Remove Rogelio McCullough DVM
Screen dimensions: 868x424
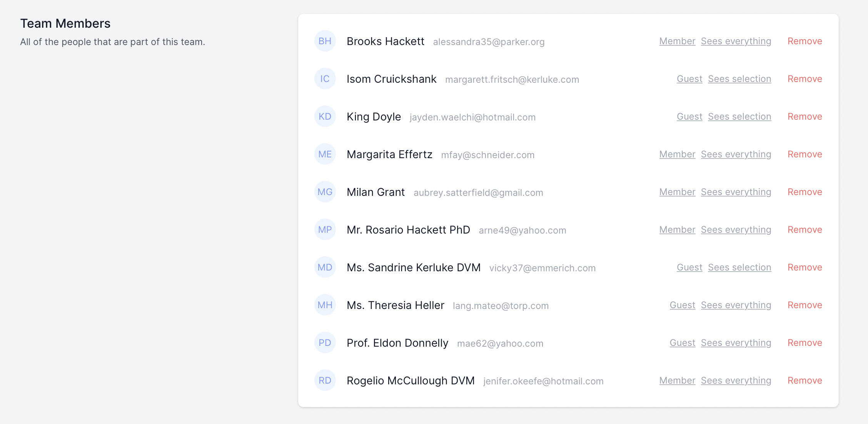click(x=805, y=381)
